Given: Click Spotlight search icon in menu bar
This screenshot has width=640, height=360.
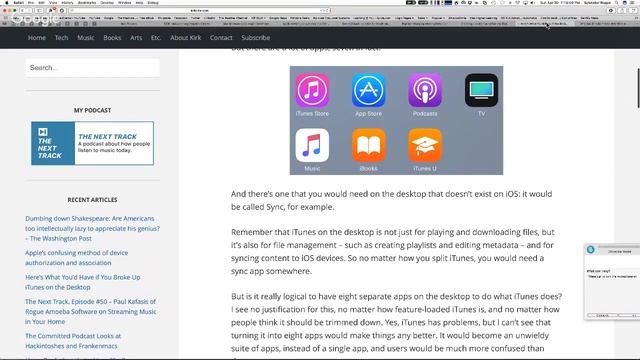Looking at the screenshot, I should pyautogui.click(x=616, y=3).
